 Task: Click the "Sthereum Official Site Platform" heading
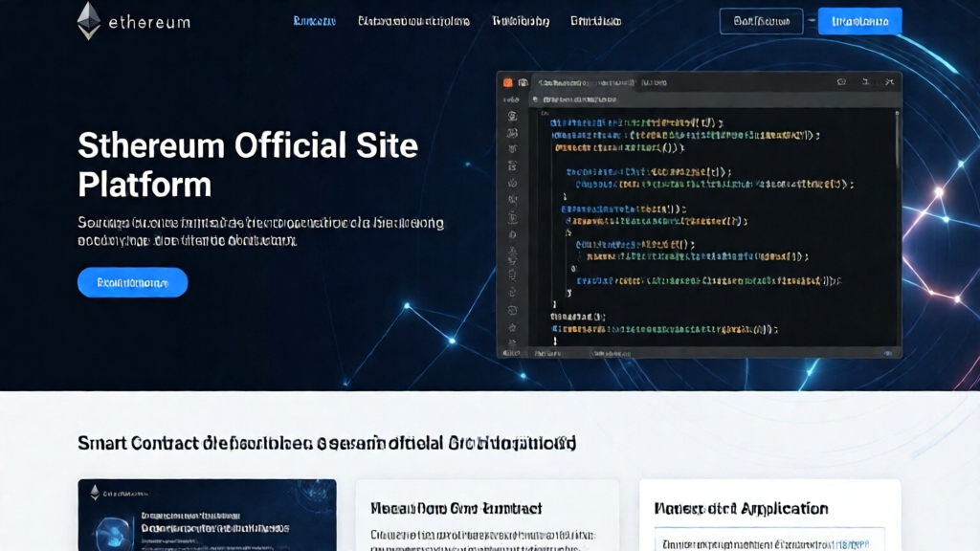[248, 165]
